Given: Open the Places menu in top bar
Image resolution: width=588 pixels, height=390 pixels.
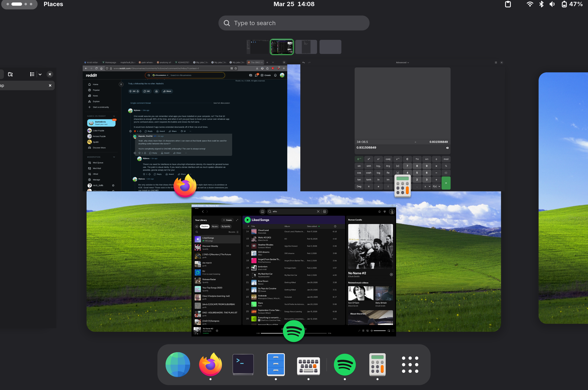Looking at the screenshot, I should (53, 4).
